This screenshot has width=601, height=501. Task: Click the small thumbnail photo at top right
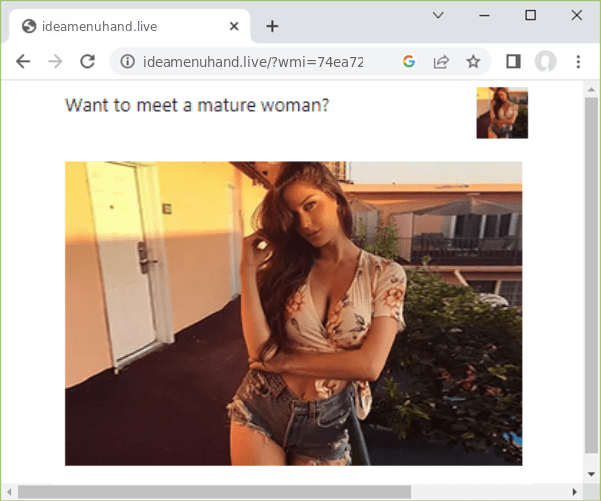pos(501,113)
